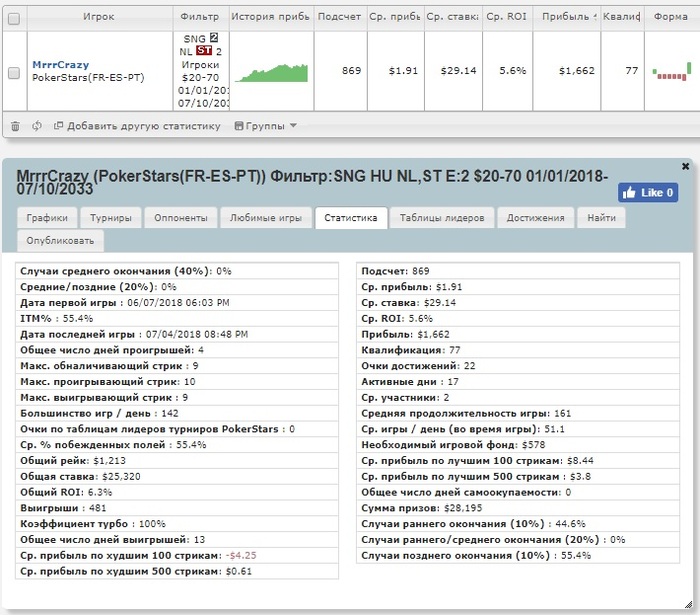Check the MrrrCrazy row checkbox

tap(14, 73)
